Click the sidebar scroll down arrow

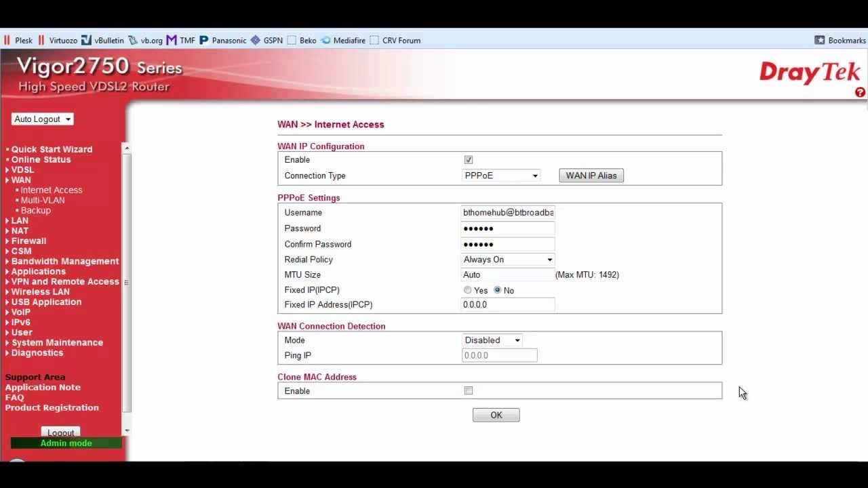(127, 431)
